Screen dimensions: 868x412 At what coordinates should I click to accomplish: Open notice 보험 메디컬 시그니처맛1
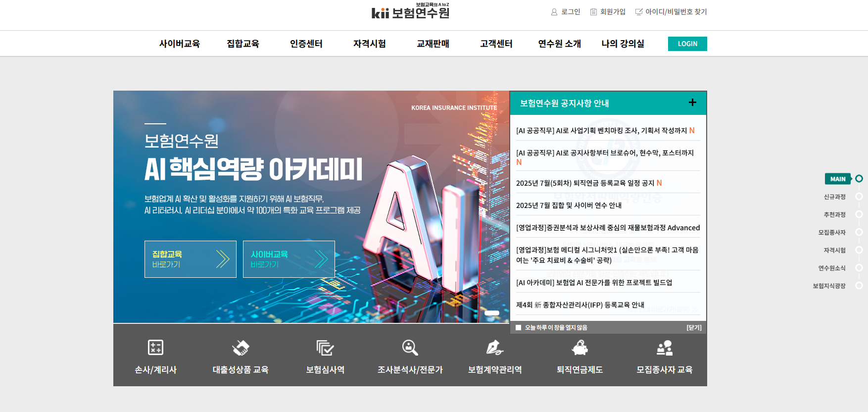607,255
